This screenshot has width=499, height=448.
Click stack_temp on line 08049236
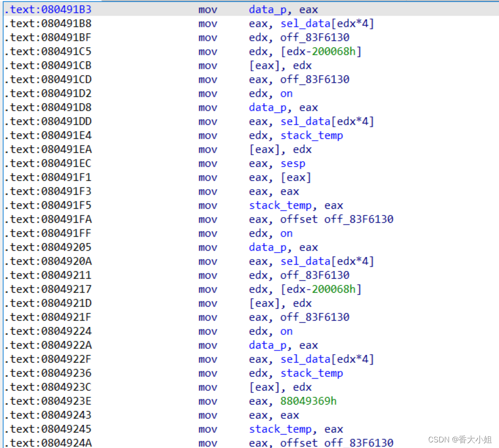point(312,373)
